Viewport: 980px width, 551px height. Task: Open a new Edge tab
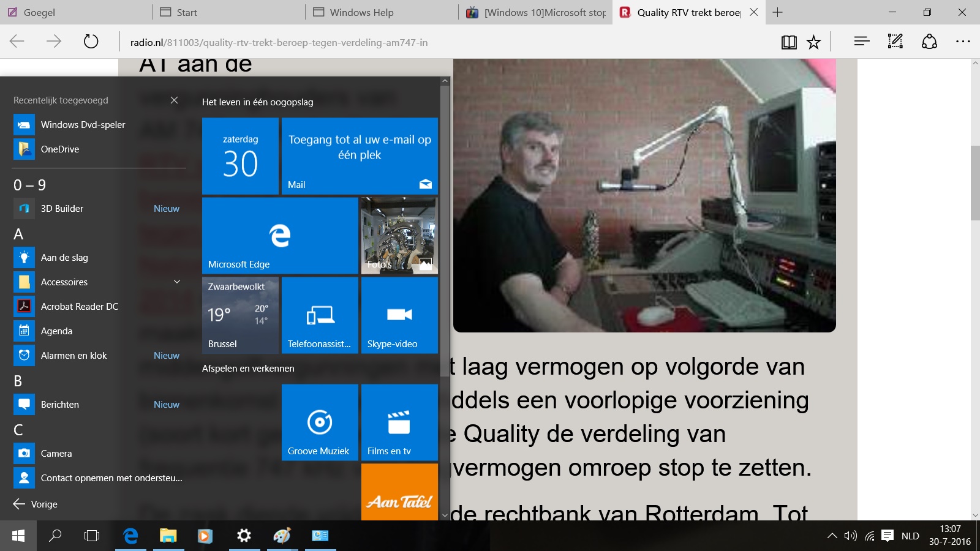(x=777, y=12)
